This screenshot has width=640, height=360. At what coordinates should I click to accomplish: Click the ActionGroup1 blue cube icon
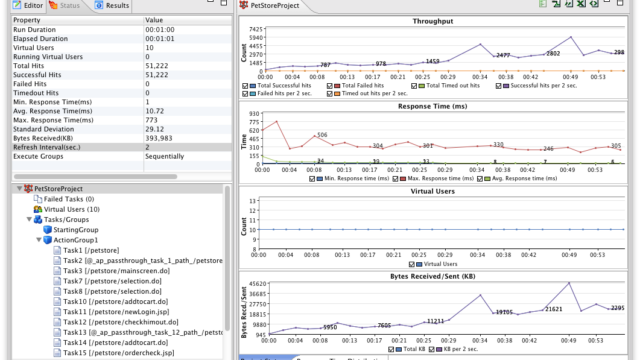pos(47,240)
